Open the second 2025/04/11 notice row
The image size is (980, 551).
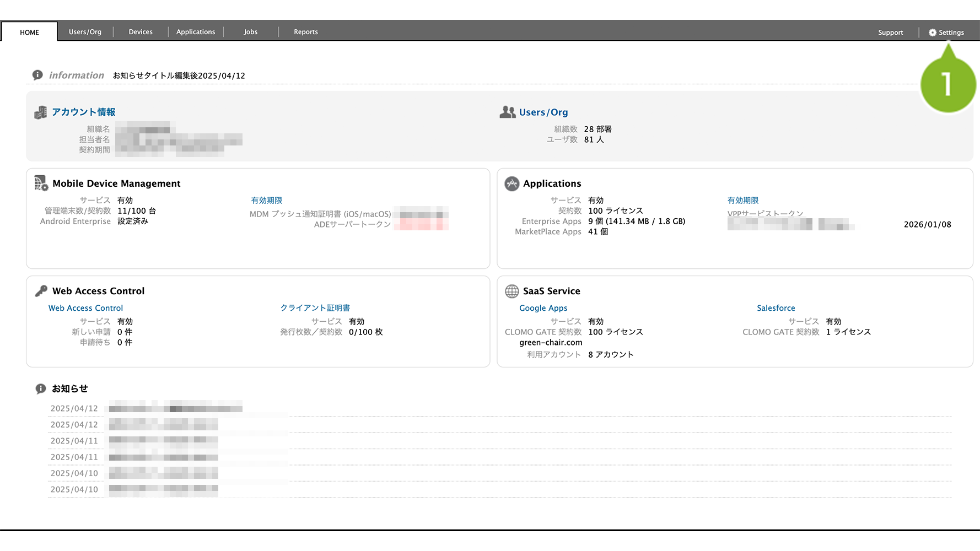click(x=500, y=457)
